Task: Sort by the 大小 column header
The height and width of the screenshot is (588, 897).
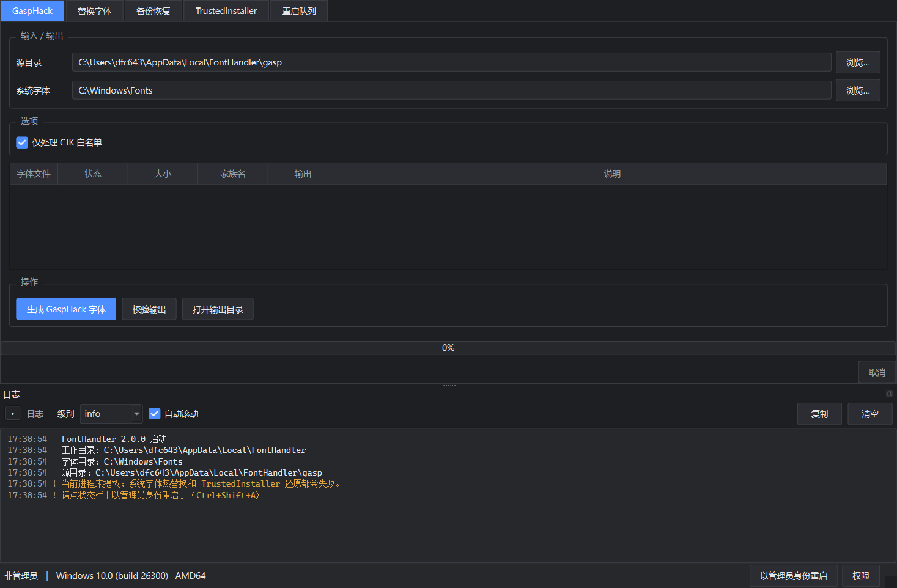Action: 163,174
